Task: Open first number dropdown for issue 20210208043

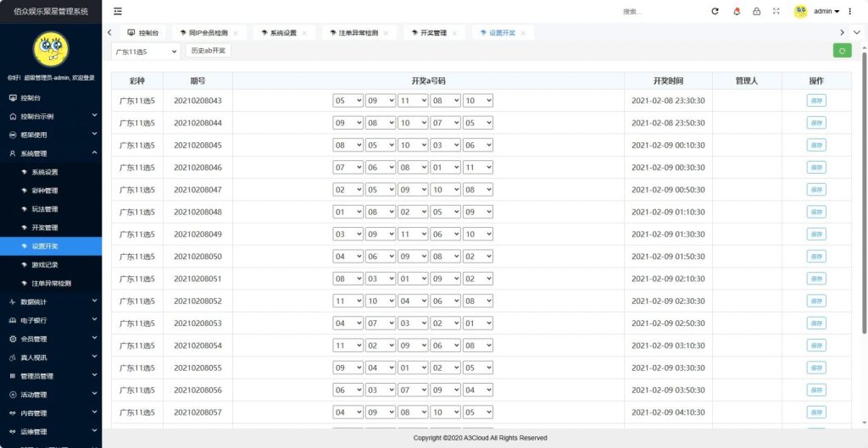Action: 348,100
